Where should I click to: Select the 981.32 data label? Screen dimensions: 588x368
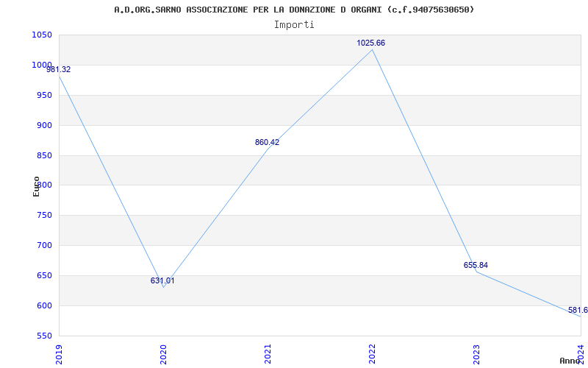[x=59, y=69]
